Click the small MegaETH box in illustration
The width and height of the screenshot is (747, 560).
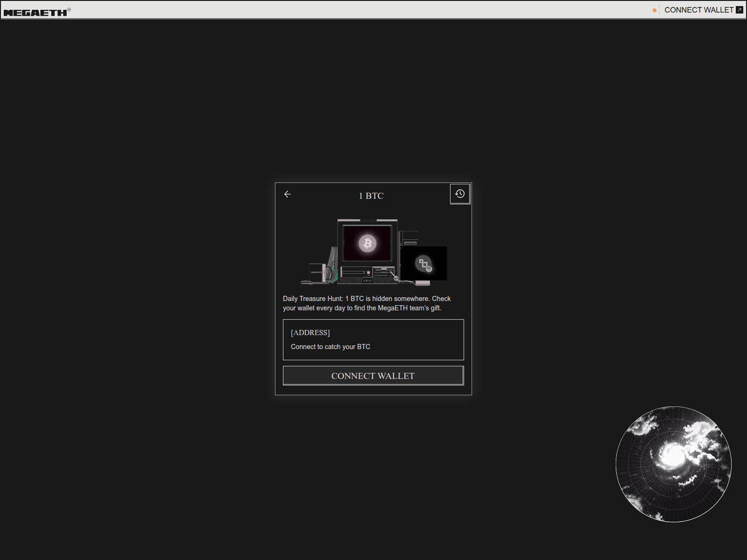coord(316,272)
